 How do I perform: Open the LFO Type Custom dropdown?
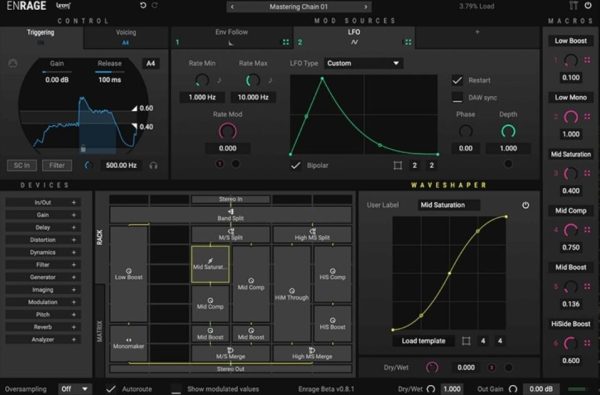(x=364, y=63)
